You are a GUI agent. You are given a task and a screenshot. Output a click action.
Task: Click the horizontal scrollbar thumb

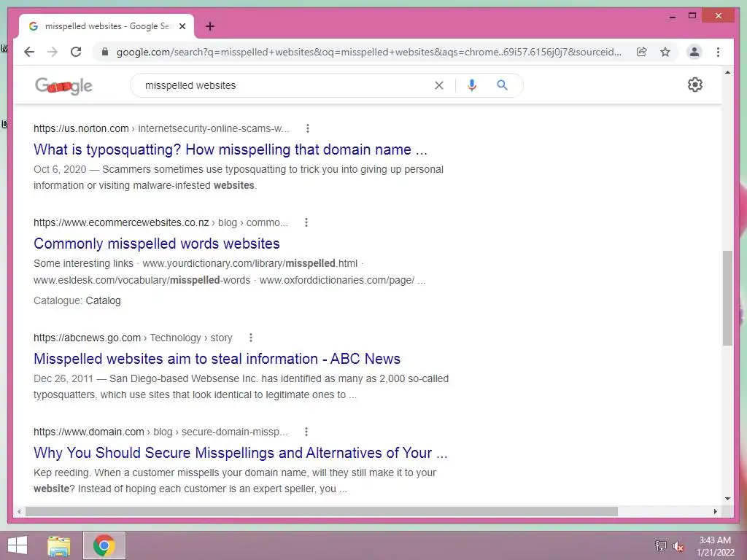tap(322, 511)
